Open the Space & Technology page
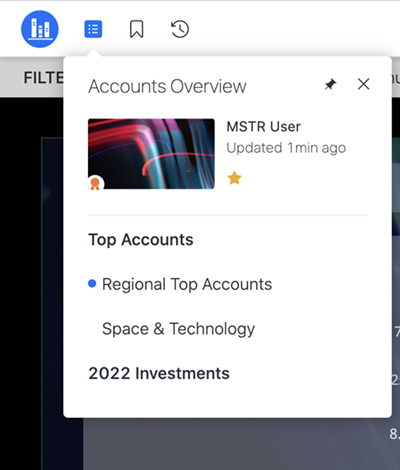 tap(178, 329)
